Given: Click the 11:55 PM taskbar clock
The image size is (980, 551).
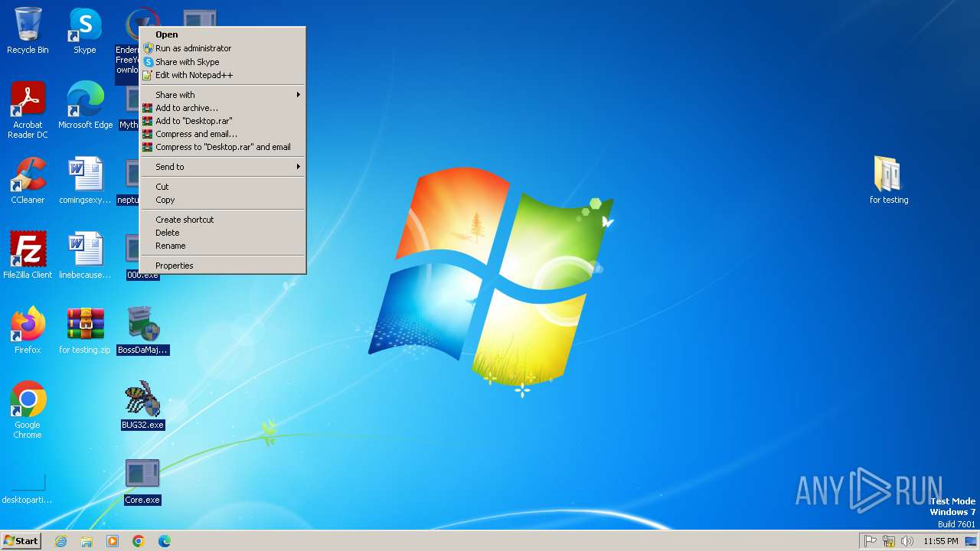Looking at the screenshot, I should click(940, 541).
